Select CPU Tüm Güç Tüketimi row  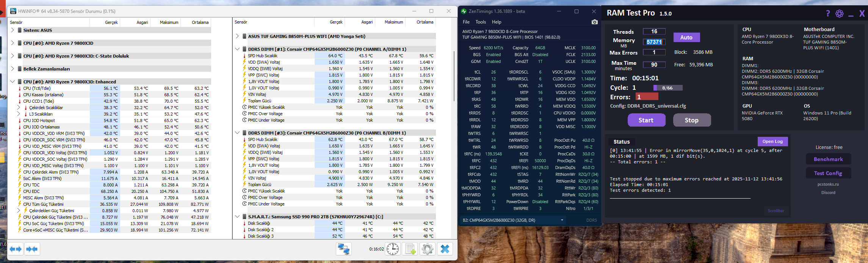pyautogui.click(x=114, y=204)
